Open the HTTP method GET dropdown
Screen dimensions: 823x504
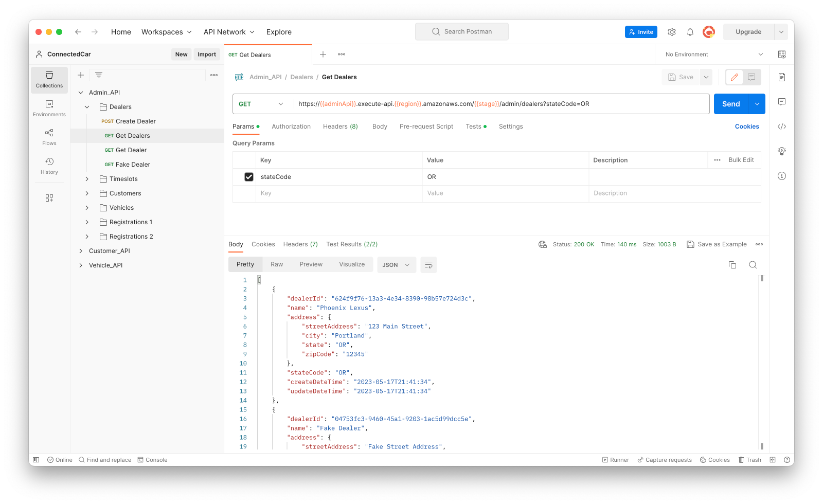point(261,104)
